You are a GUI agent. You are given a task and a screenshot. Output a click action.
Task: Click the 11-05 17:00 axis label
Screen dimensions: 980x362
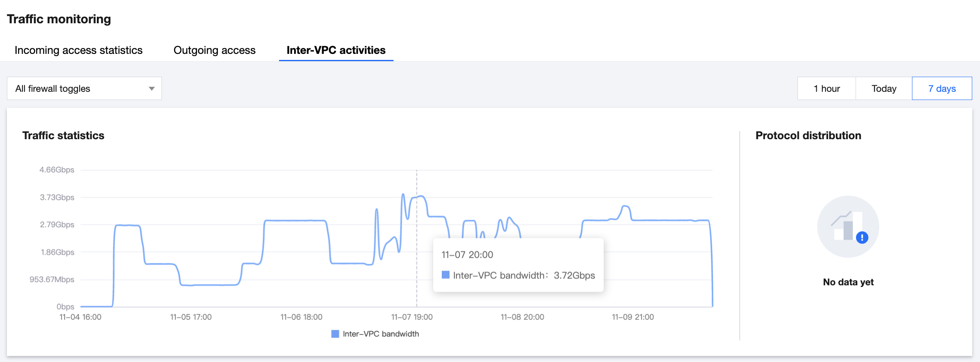click(191, 317)
